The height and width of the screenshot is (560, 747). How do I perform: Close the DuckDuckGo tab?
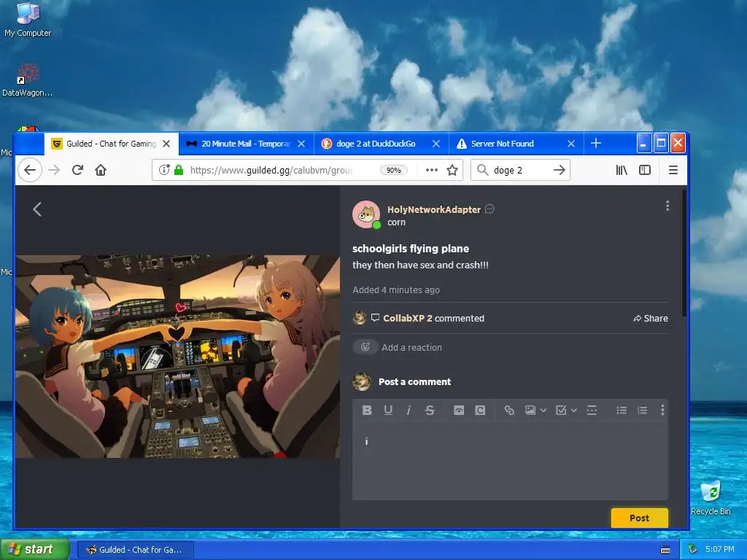[x=436, y=144]
